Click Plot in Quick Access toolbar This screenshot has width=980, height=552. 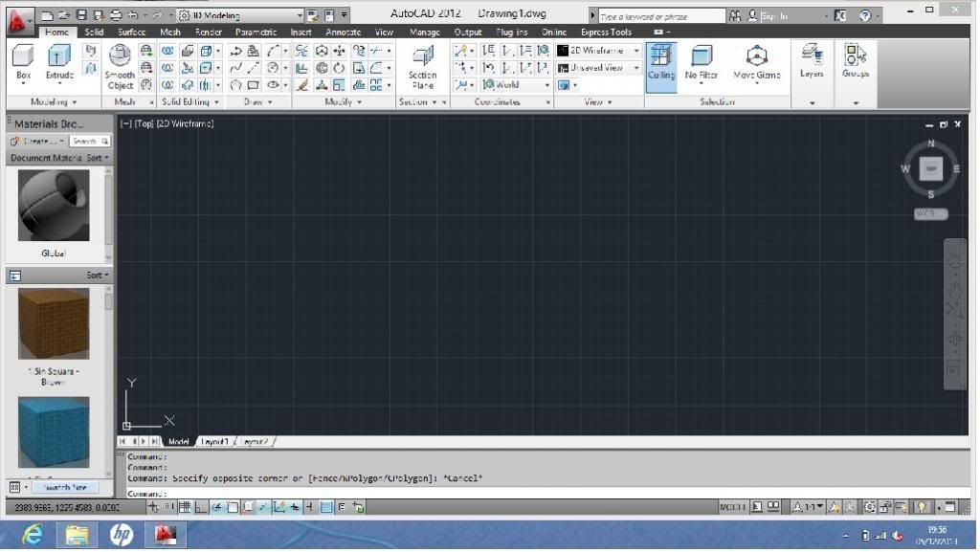pyautogui.click(x=116, y=15)
